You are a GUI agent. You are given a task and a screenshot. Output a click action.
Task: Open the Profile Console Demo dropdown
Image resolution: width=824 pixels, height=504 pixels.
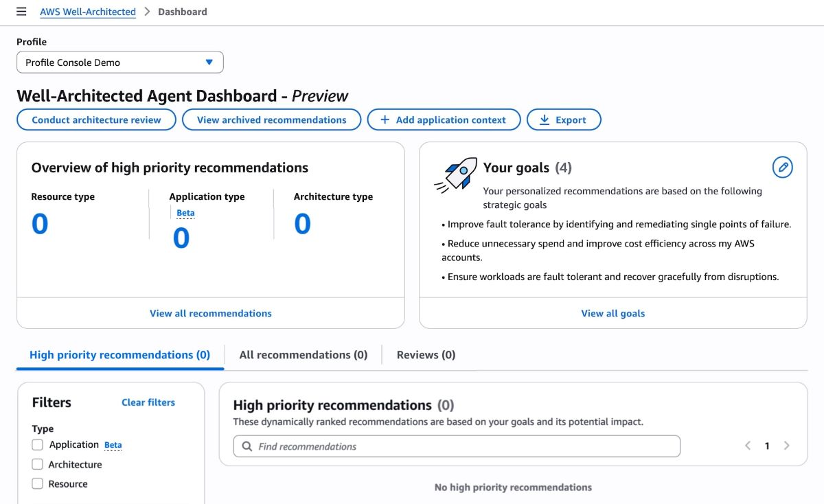click(120, 62)
